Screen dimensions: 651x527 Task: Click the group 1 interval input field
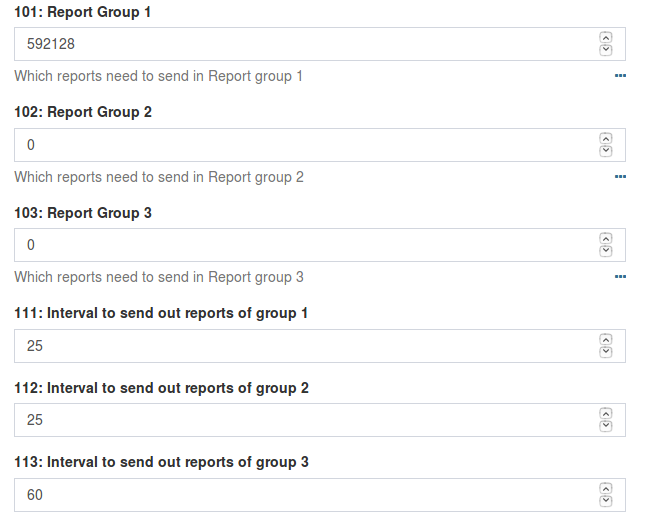coord(300,346)
